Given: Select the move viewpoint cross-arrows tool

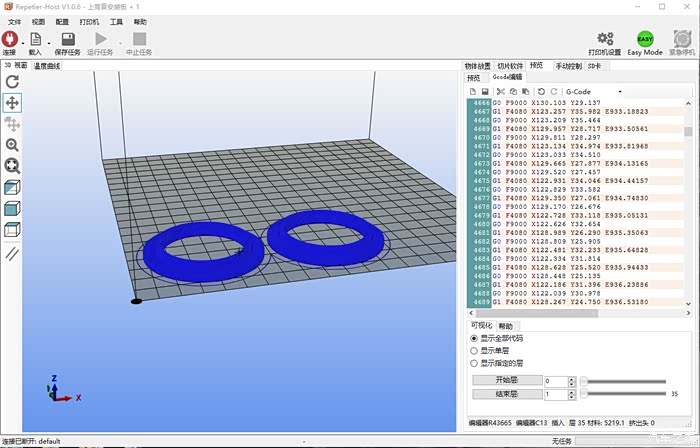Looking at the screenshot, I should (x=12, y=103).
